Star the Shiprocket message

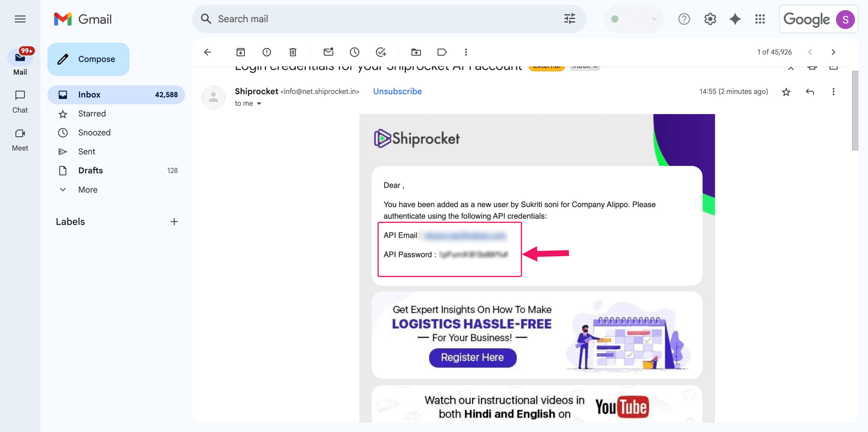[x=786, y=92]
